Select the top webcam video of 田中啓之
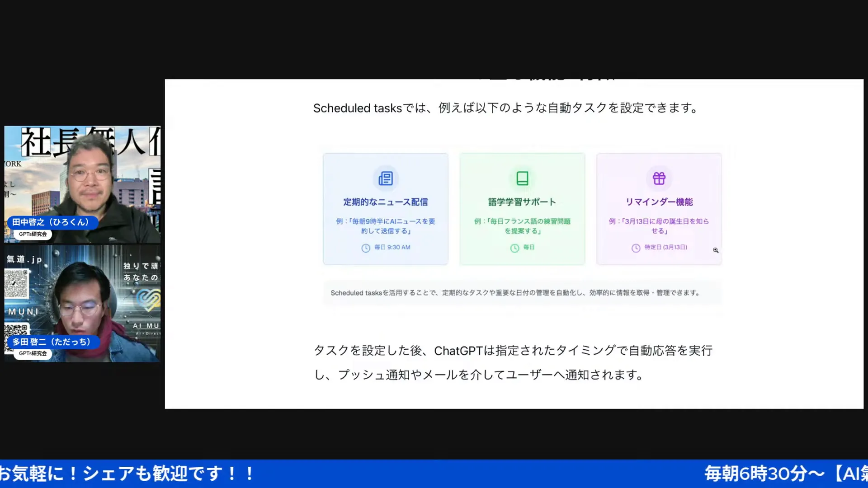This screenshot has height=488, width=868. [82, 184]
